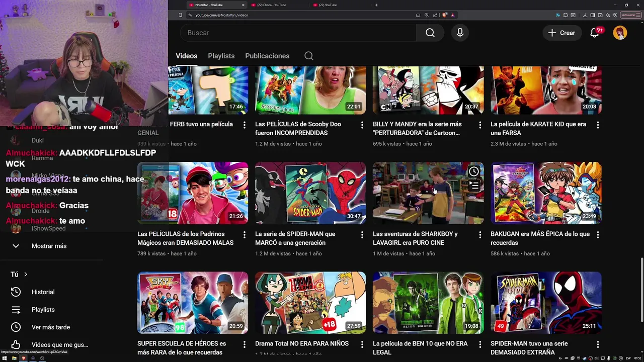Open BEN 10 thumbnail with 19:08 duration
Viewport: 644px width, 362px height.
pyautogui.click(x=428, y=303)
